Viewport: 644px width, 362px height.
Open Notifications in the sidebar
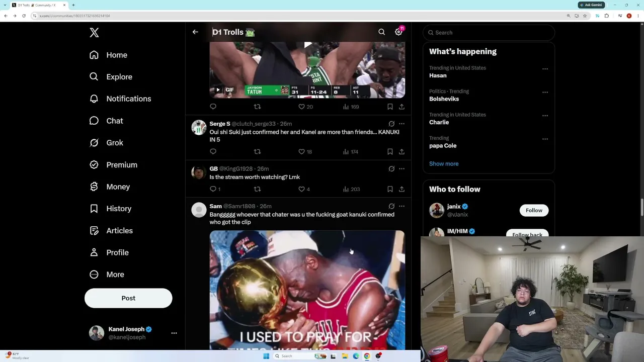120,99
